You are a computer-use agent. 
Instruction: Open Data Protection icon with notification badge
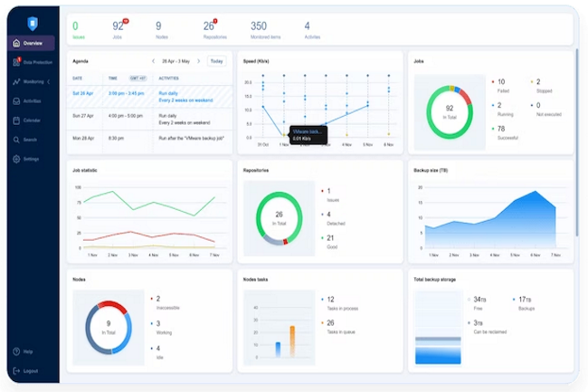[17, 62]
